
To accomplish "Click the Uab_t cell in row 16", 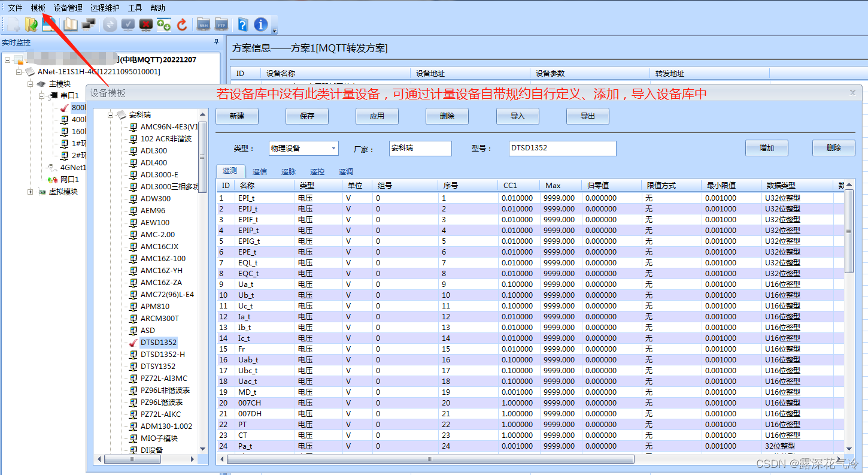I will pos(265,359).
